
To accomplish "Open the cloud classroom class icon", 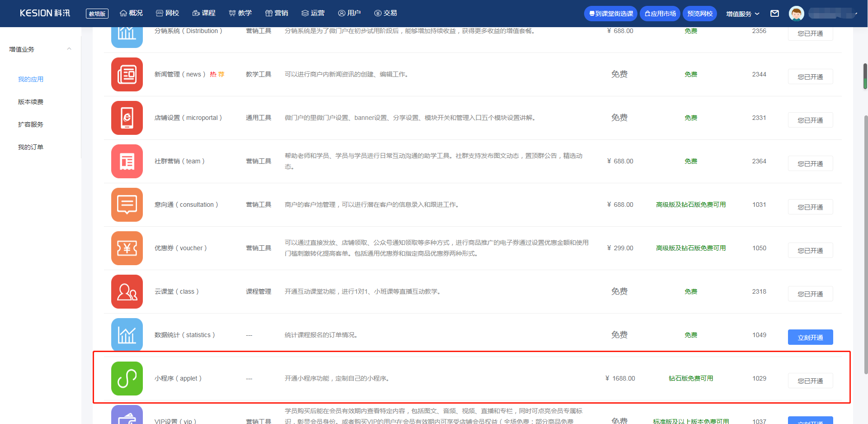I will pos(127,292).
